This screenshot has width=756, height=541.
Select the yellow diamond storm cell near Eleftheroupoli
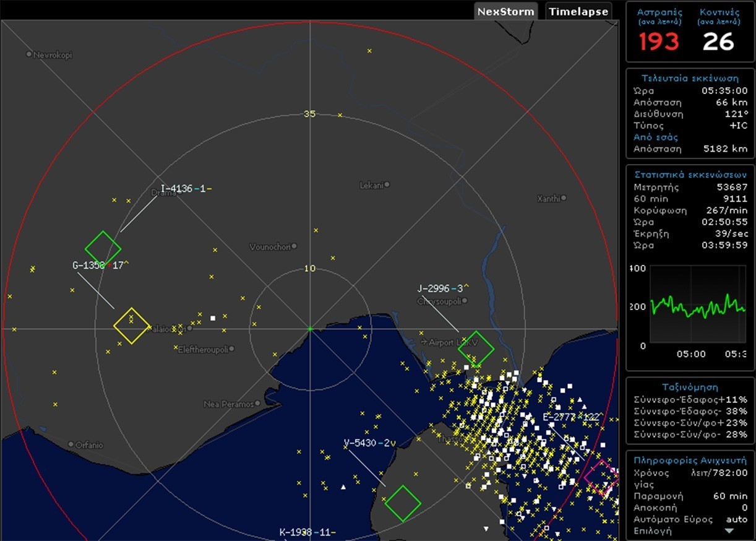(x=132, y=326)
